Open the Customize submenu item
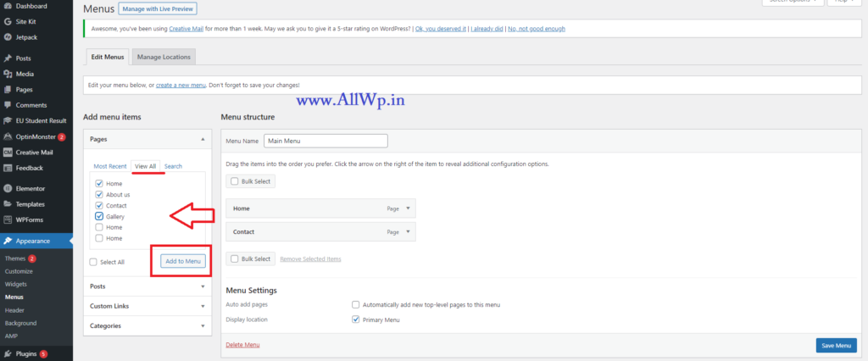 pos(19,271)
